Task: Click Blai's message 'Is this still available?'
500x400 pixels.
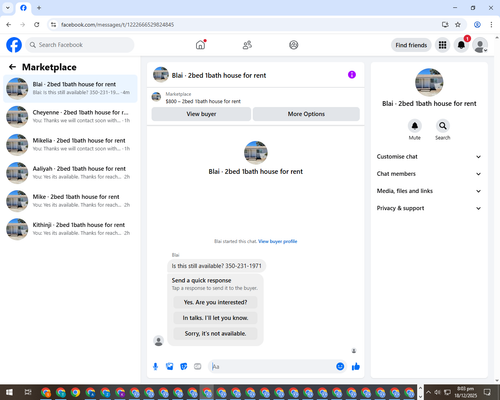Action: (216, 266)
